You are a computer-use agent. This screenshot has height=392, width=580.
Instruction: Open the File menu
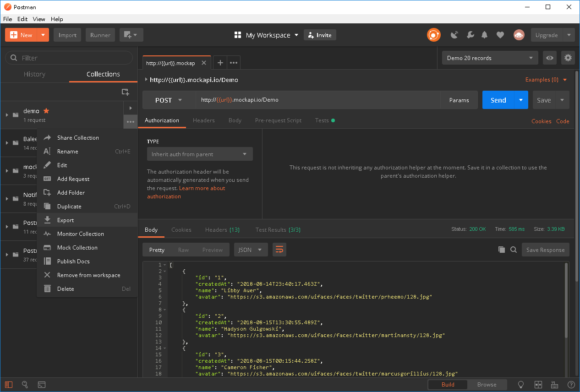click(7, 19)
